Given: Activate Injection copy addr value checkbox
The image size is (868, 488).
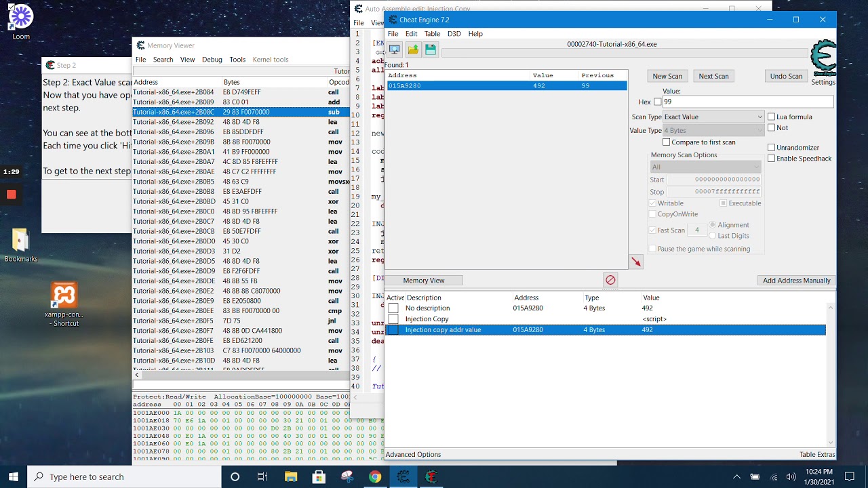Looking at the screenshot, I should click(x=393, y=330).
